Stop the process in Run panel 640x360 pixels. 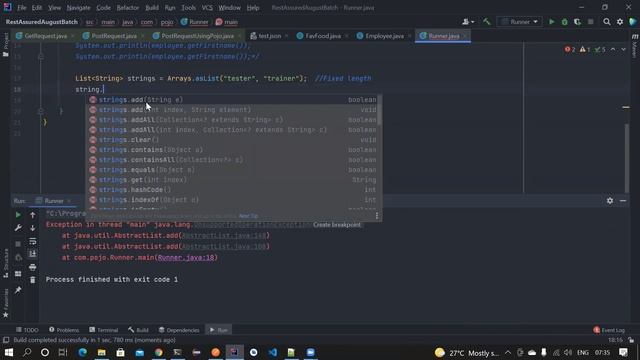tap(18, 244)
